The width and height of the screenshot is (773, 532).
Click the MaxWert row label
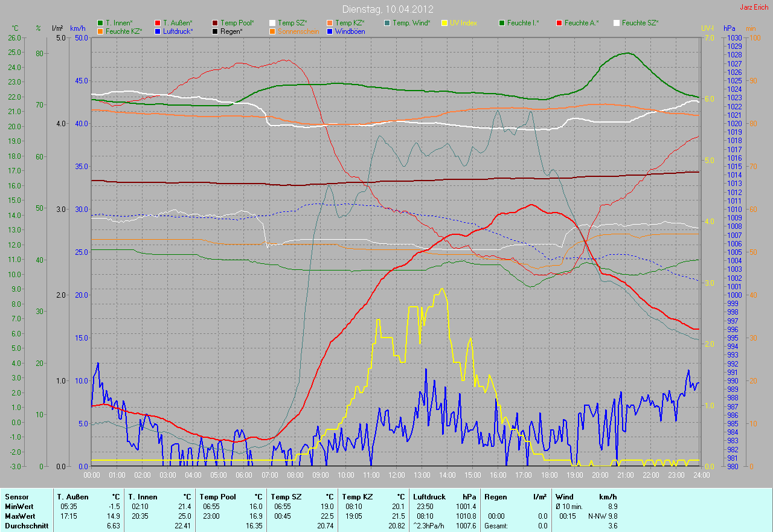click(x=19, y=516)
